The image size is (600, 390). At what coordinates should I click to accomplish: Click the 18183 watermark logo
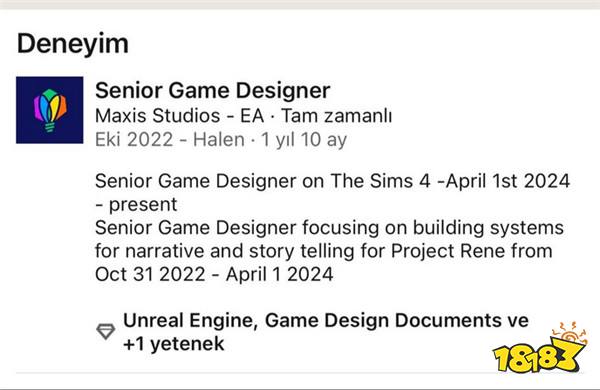click(x=539, y=354)
